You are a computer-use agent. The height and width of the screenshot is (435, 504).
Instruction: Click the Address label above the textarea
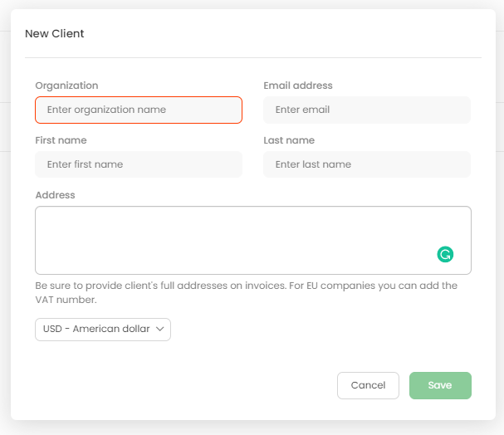tap(55, 195)
